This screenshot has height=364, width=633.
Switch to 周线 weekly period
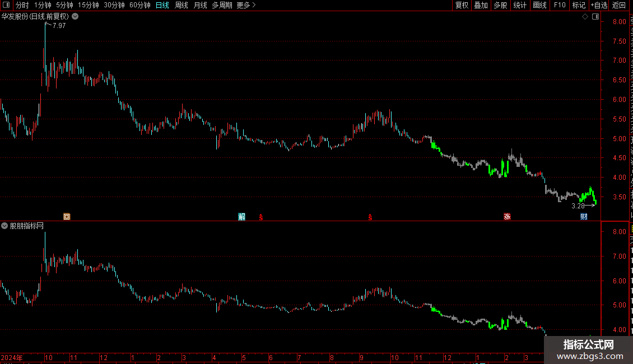(181, 5)
